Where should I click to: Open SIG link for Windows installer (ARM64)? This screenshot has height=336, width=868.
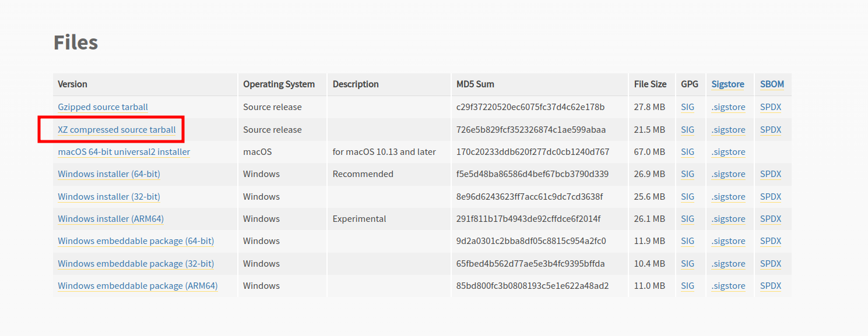687,219
